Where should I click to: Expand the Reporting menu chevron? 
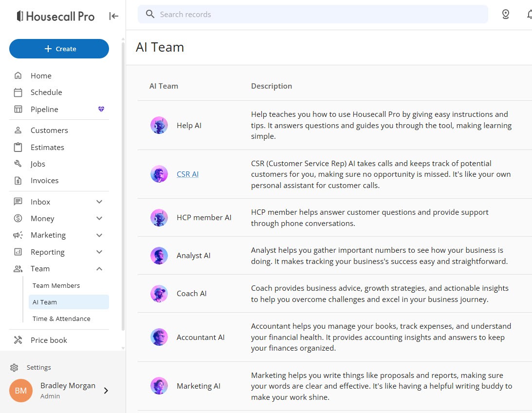(99, 252)
